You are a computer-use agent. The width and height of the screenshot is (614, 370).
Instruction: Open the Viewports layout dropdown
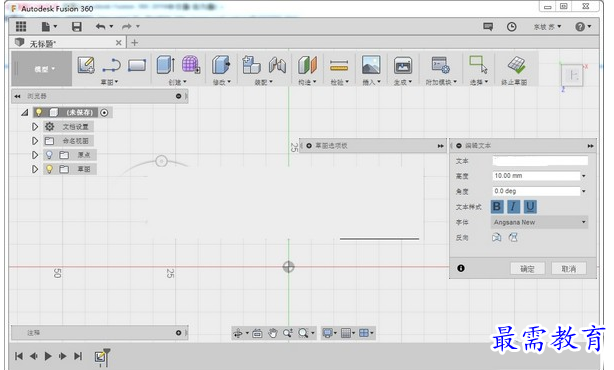pyautogui.click(x=366, y=333)
